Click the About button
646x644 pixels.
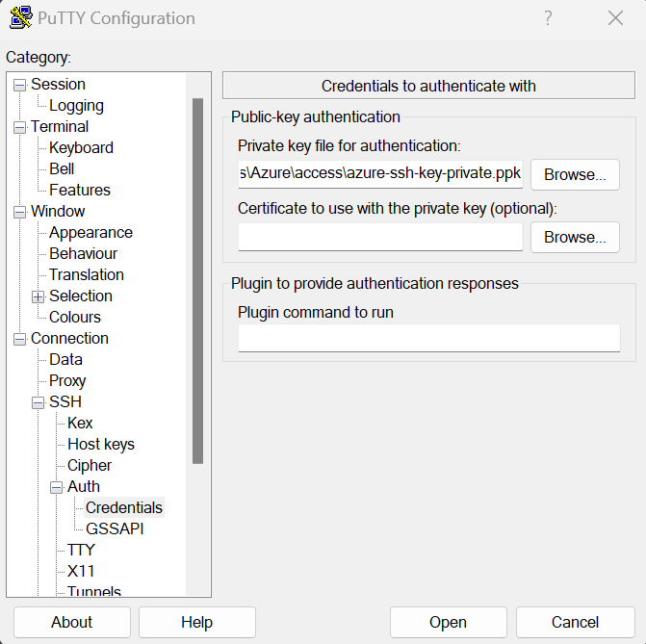(71, 622)
